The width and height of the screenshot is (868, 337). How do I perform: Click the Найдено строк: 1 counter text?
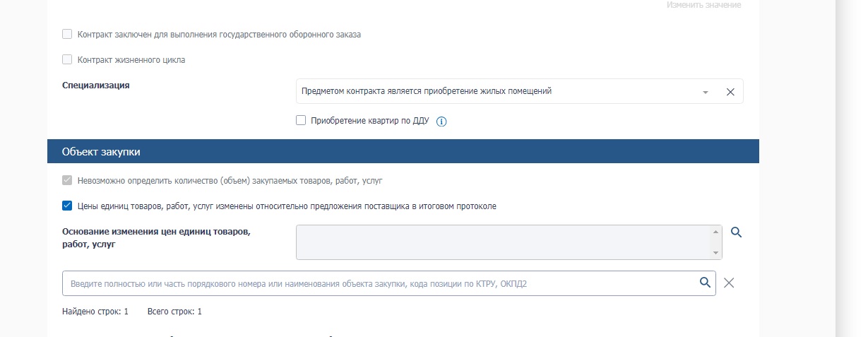tap(95, 312)
